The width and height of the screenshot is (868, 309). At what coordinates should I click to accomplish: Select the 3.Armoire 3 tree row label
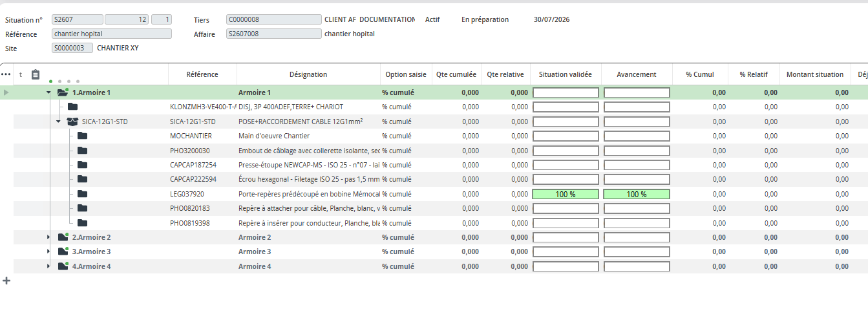pyautogui.click(x=91, y=251)
